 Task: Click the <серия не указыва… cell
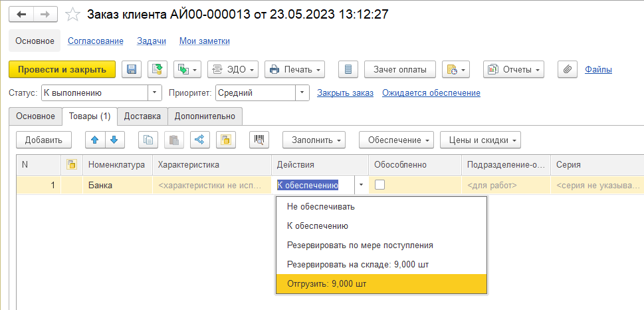pyautogui.click(x=597, y=186)
